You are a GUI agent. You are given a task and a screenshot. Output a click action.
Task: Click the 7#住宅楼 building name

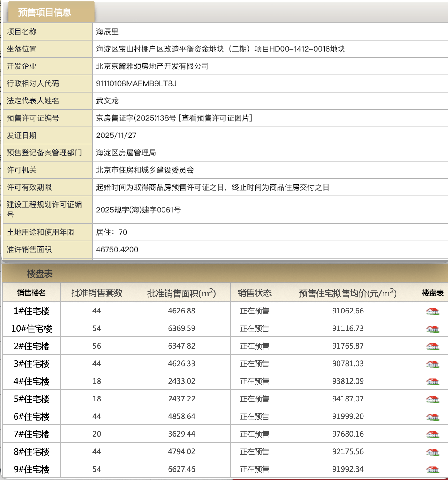[32, 434]
